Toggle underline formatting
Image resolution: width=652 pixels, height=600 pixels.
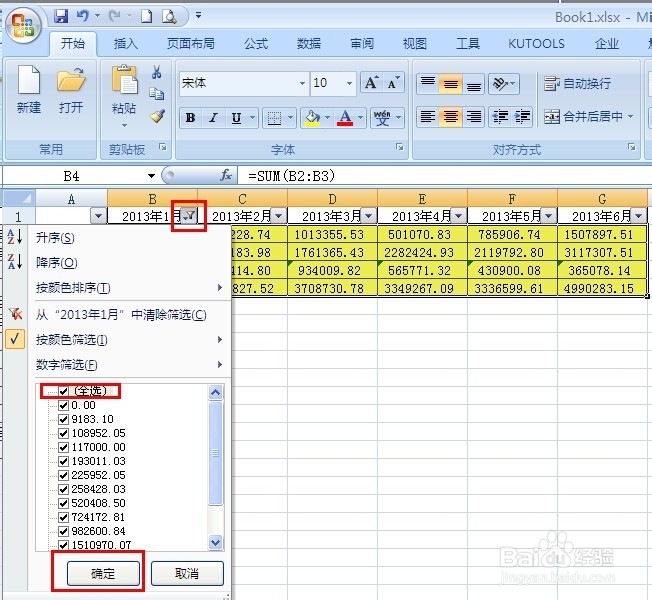click(x=236, y=118)
